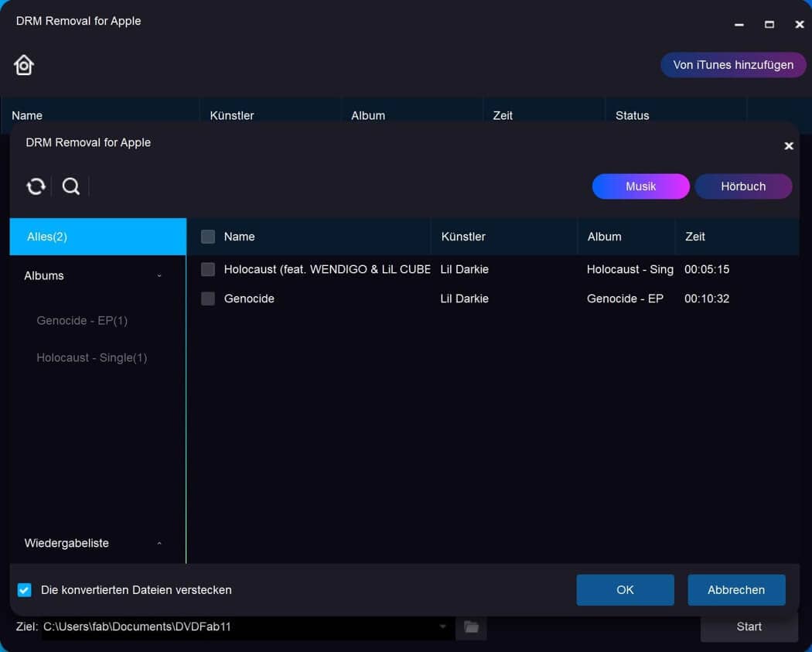Minimize the main application window
The image size is (812, 652).
(739, 24)
